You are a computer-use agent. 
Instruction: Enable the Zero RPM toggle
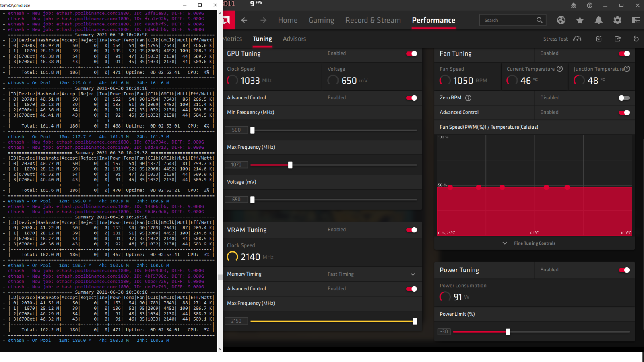click(624, 98)
